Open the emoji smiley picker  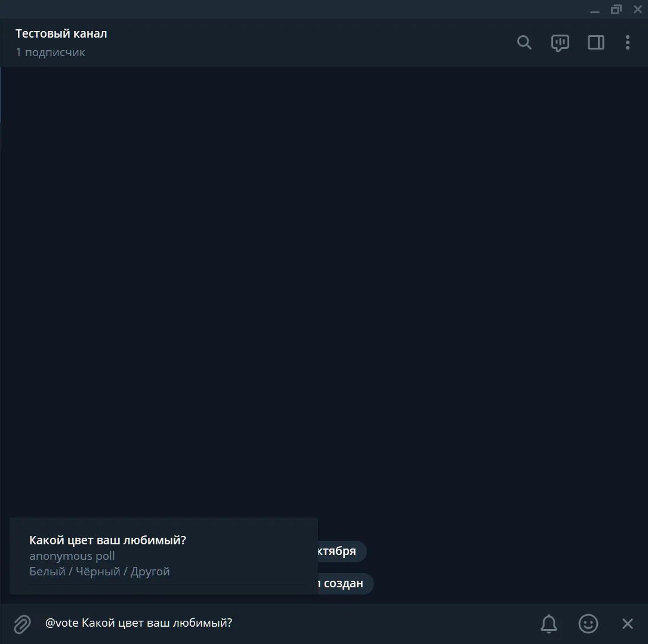click(588, 623)
